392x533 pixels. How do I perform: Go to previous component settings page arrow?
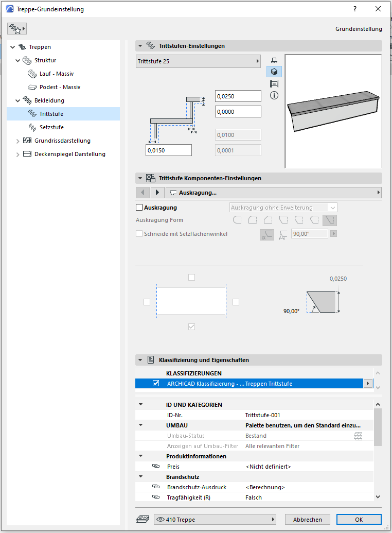coord(142,193)
